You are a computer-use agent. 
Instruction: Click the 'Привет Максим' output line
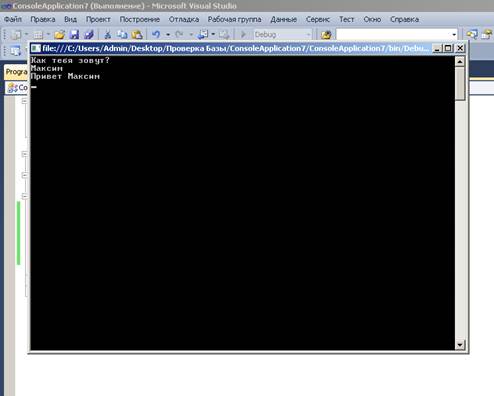pyautogui.click(x=65, y=76)
